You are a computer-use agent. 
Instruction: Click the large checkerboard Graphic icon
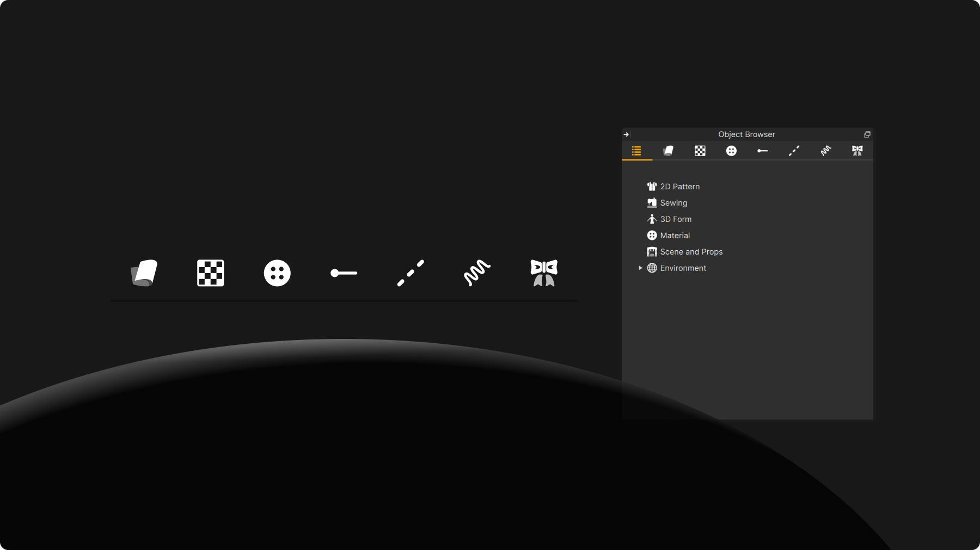pyautogui.click(x=211, y=273)
